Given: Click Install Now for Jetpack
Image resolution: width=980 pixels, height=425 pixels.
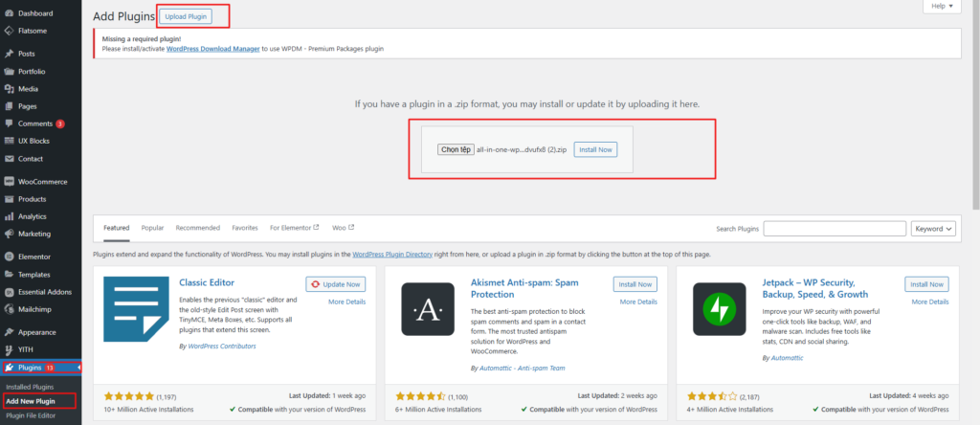Looking at the screenshot, I should 926,284.
